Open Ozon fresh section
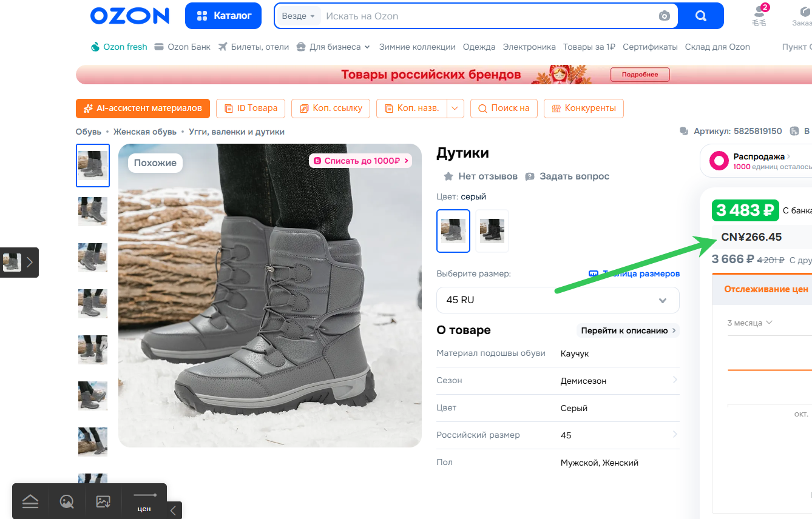The image size is (812, 519). 119,47
